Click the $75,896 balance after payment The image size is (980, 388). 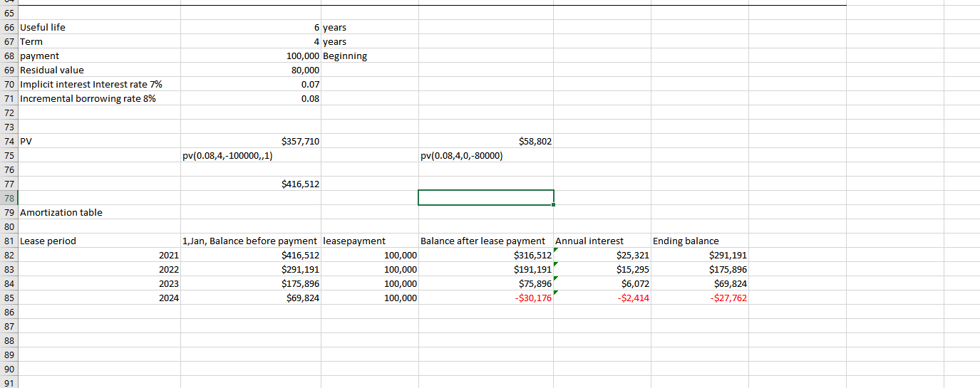tap(486, 283)
